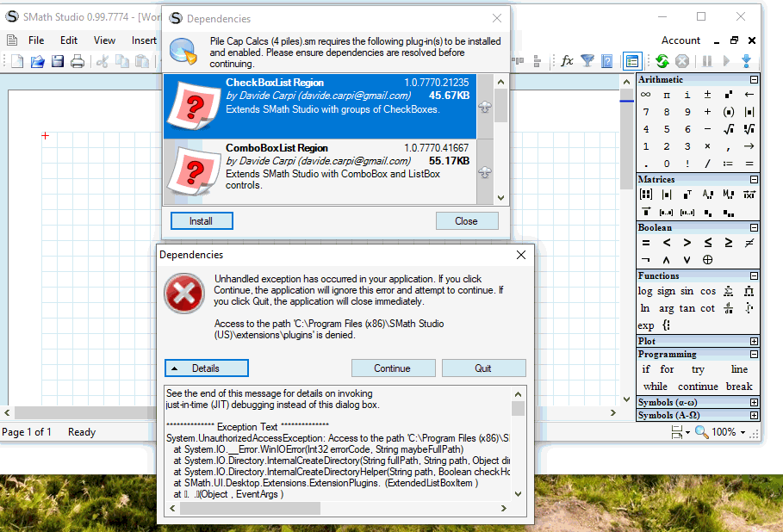Insert the determinant operator from Matrices panel
783x532 pixels.
pos(667,194)
